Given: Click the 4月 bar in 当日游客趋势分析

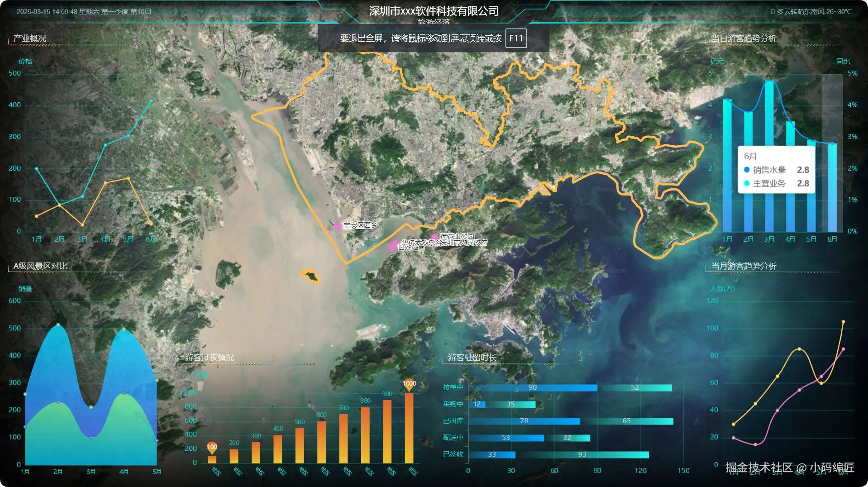Looking at the screenshot, I should pos(790,177).
